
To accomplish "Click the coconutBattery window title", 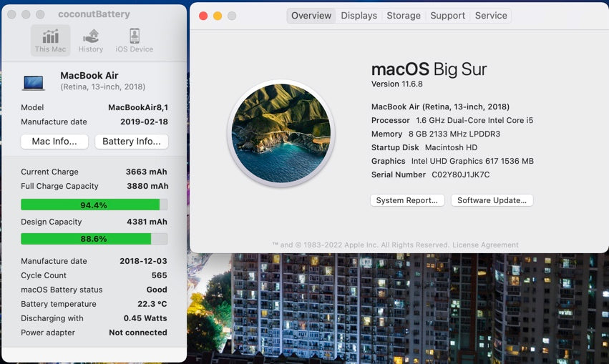I will click(x=94, y=14).
